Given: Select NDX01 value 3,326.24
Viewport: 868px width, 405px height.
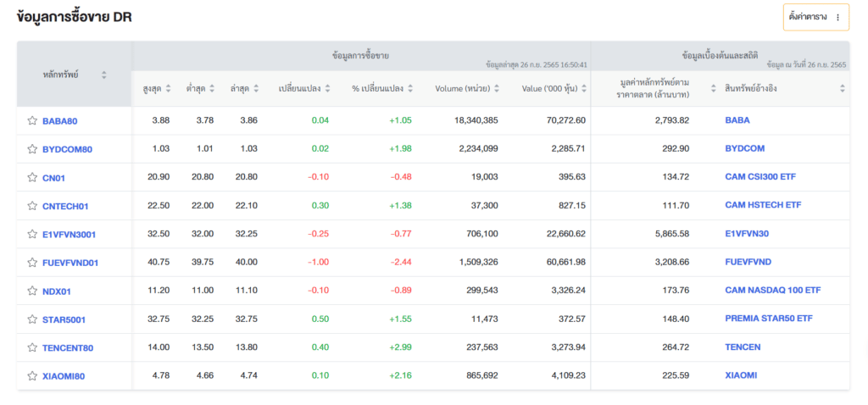Looking at the screenshot, I should coord(568,291).
